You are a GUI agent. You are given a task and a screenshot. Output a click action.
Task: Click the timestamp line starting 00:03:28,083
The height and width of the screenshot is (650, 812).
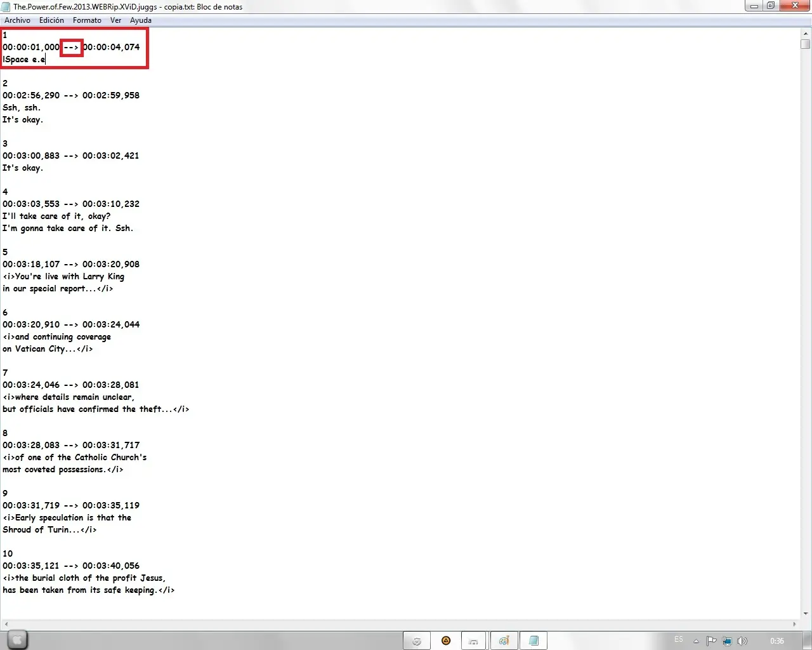click(x=71, y=445)
